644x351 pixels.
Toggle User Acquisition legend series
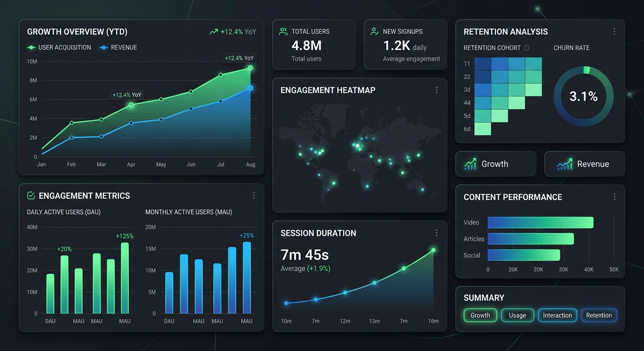pos(59,48)
